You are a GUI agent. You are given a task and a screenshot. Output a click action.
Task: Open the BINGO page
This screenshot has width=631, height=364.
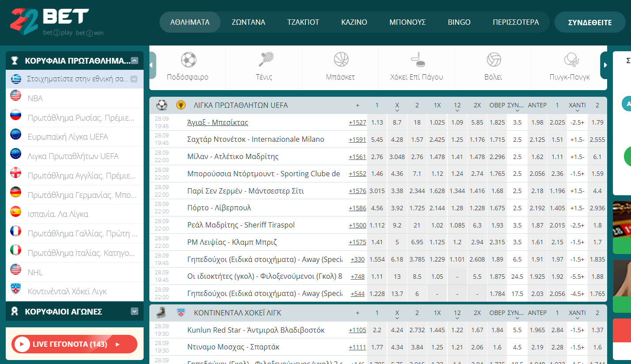coord(459,22)
